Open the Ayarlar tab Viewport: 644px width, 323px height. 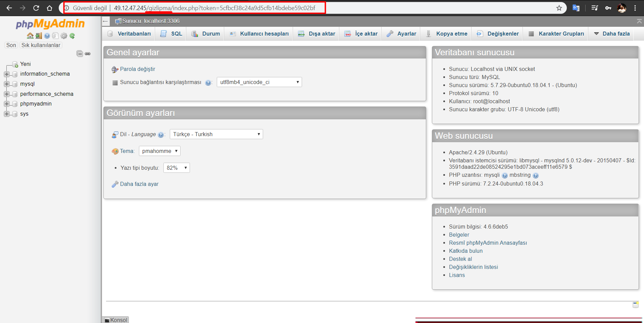point(401,34)
